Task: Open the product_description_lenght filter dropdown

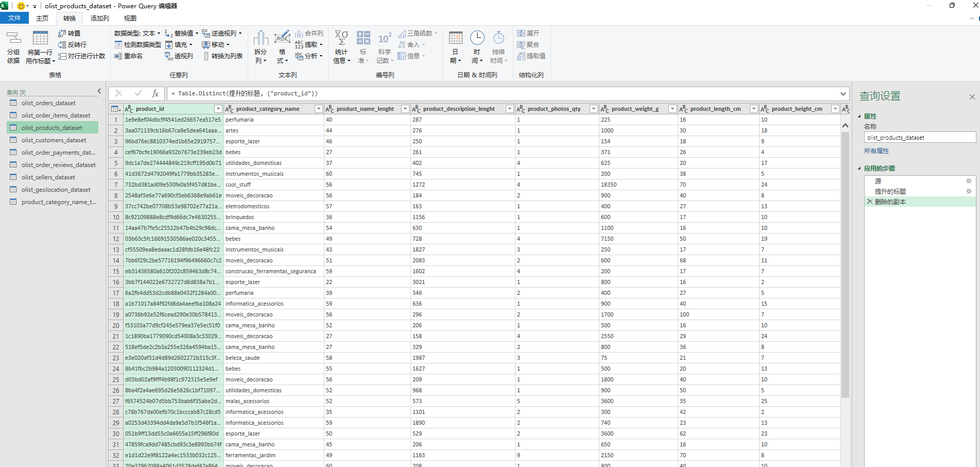Action: point(509,109)
